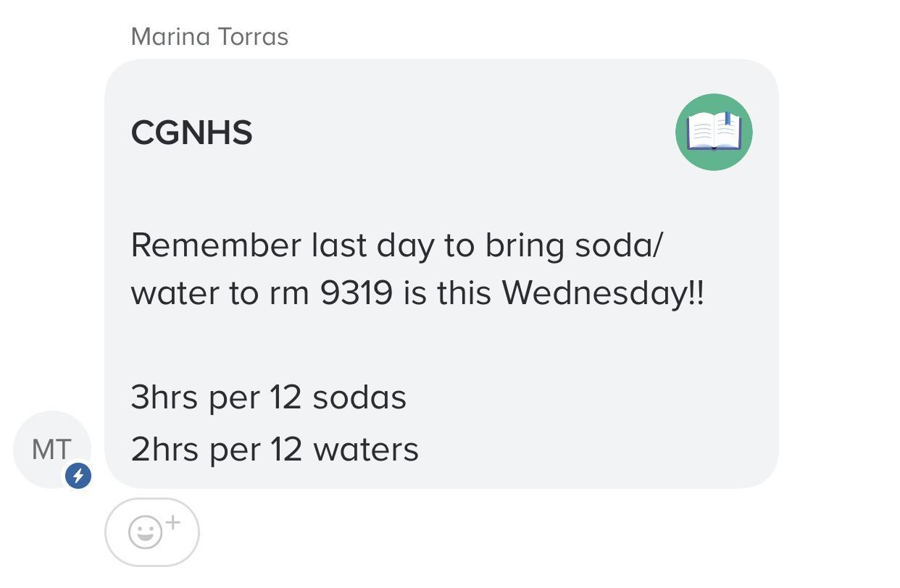Click the word "soda/" in the message
Image resolution: width=900 pixels, height=588 pixels.
click(618, 245)
